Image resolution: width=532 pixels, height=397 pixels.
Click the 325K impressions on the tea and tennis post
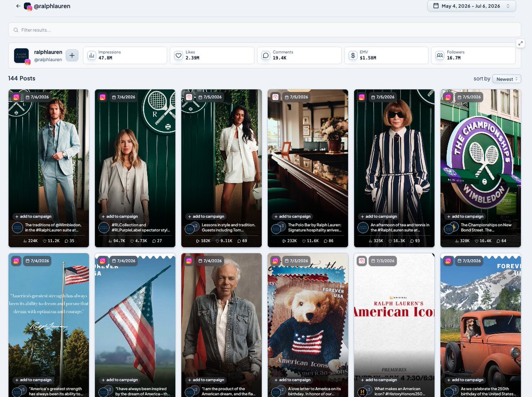point(376,241)
